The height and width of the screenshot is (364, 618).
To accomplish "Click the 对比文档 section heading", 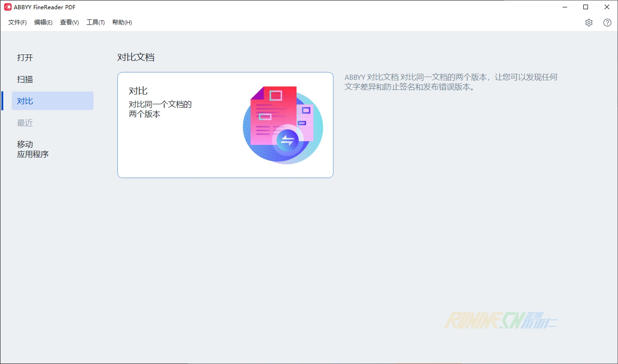I will tap(136, 57).
